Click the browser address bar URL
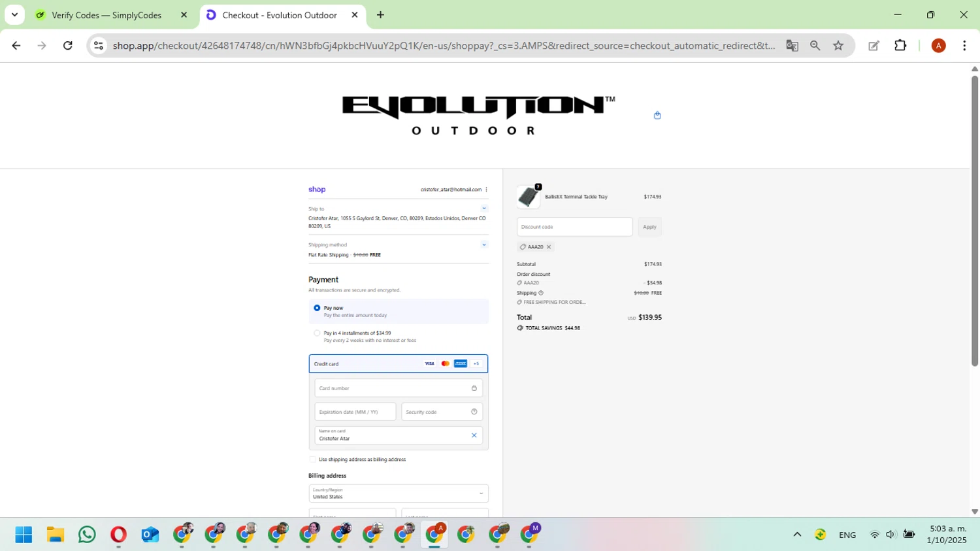The height and width of the screenshot is (551, 980). coord(443,45)
